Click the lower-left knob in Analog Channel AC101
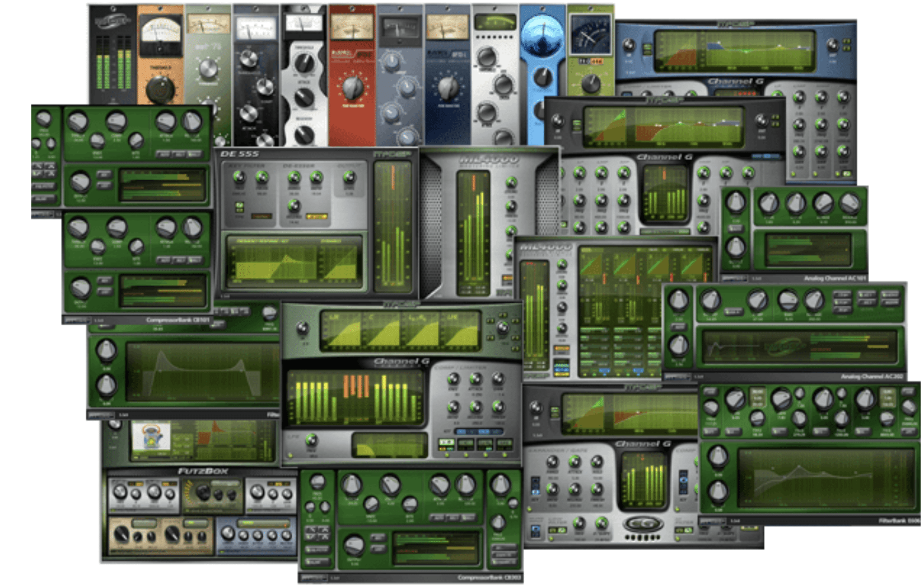 pyautogui.click(x=735, y=246)
